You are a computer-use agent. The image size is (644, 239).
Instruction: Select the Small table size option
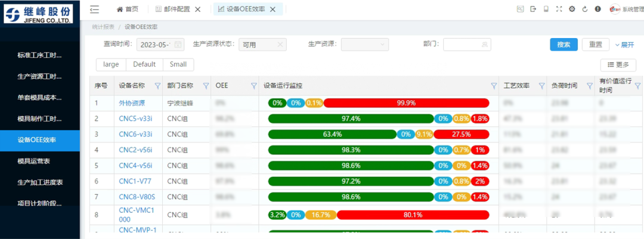[178, 64]
